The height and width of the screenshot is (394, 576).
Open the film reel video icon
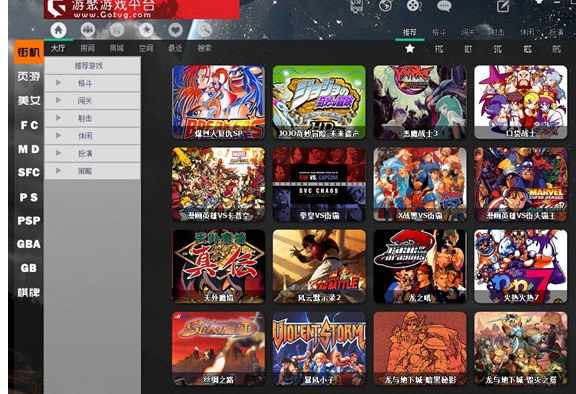pos(414,6)
